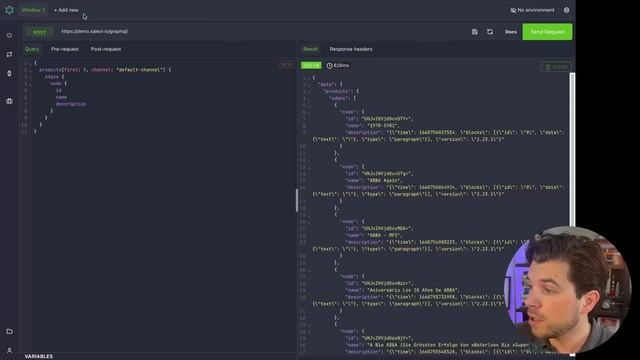Viewport: 640px width, 360px height.
Task: Collapse the products line fold arrow in query
Action: click(31, 70)
